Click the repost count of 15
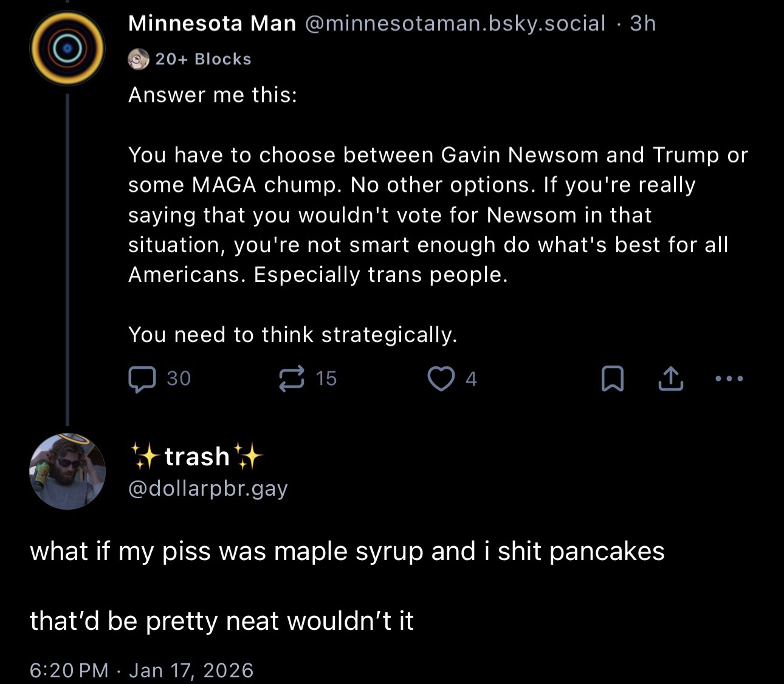The image size is (784, 684). (x=326, y=378)
